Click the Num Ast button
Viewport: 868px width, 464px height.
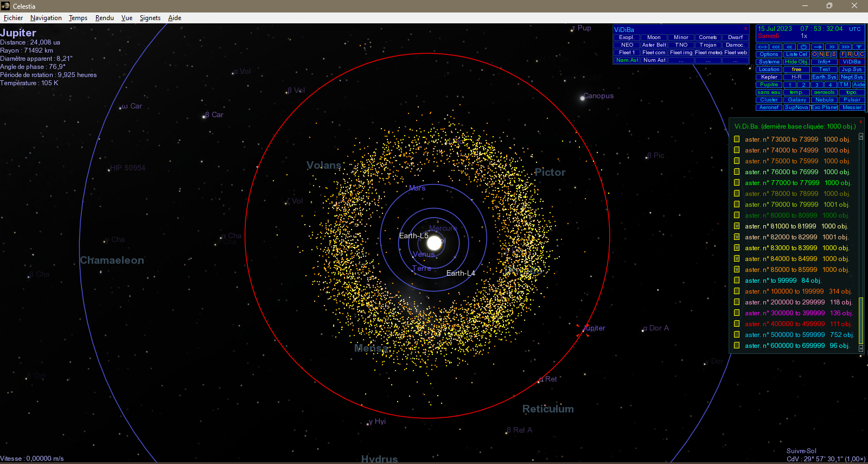pyautogui.click(x=654, y=60)
